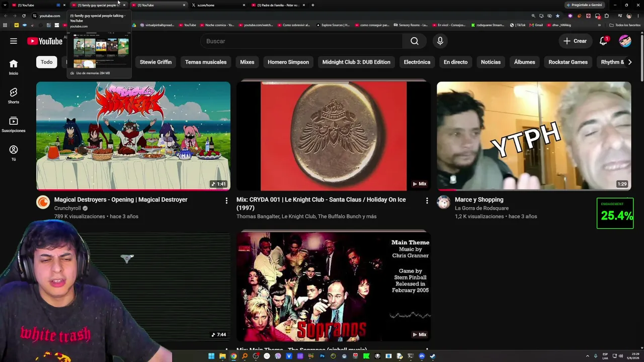
Task: Open the Gmail bookmark
Action: [x=536, y=25]
